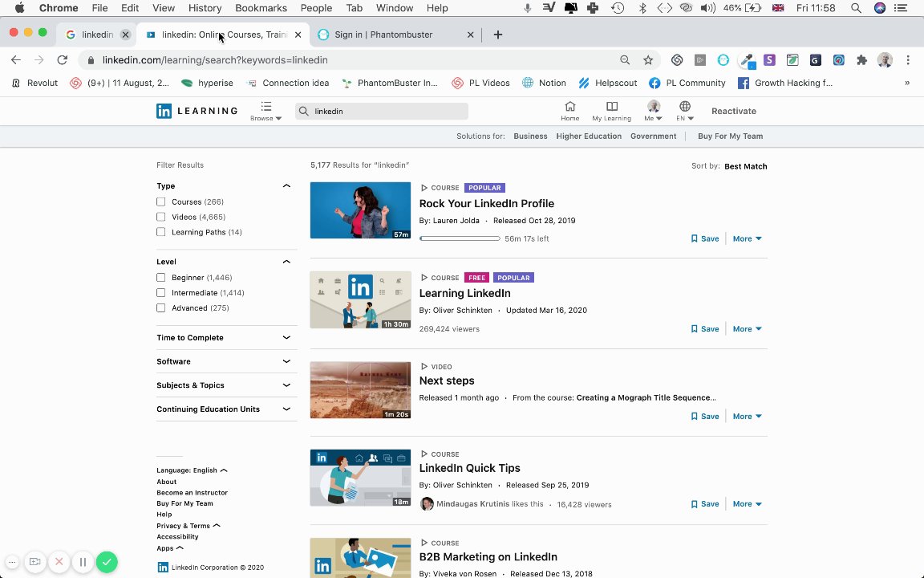Open Become an Instructor link
This screenshot has width=924, height=578.
[192, 492]
